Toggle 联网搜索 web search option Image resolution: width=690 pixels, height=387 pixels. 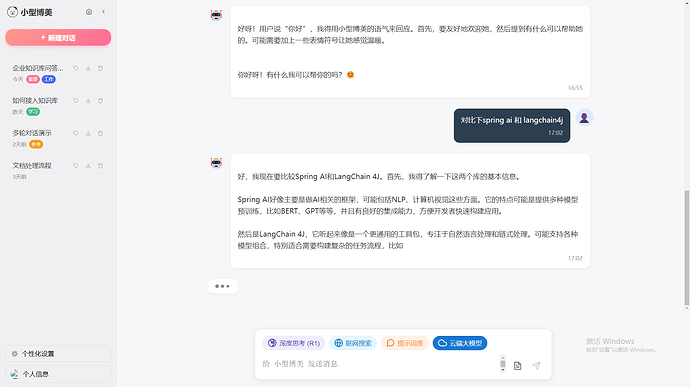coord(353,343)
